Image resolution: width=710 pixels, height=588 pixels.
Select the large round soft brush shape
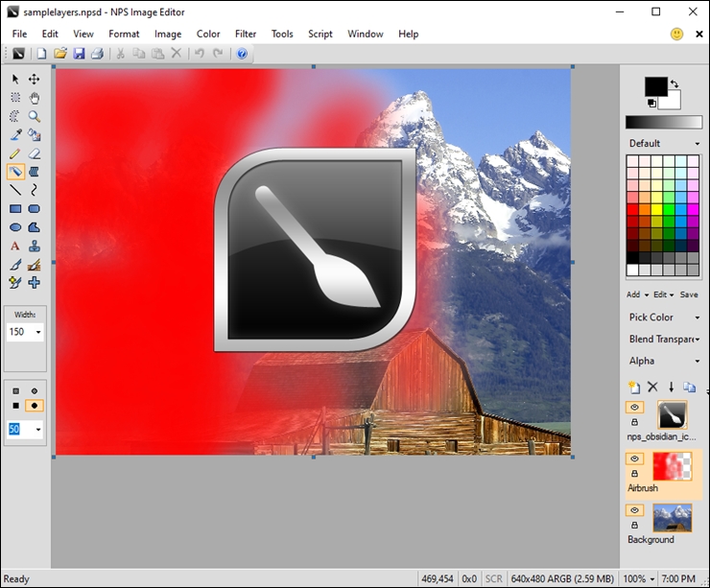tap(34, 406)
